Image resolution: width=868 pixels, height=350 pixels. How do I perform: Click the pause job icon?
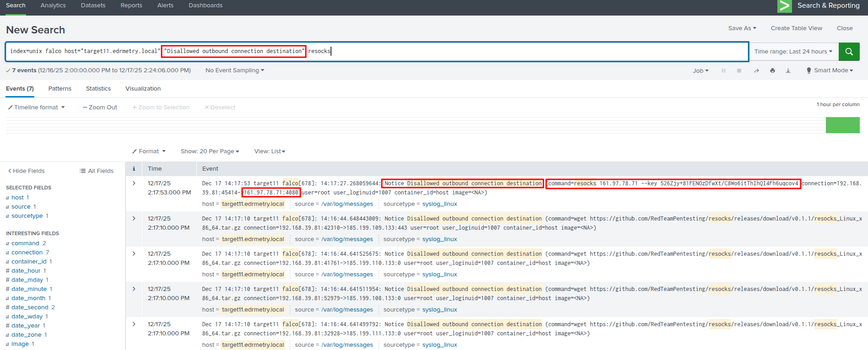pos(723,70)
